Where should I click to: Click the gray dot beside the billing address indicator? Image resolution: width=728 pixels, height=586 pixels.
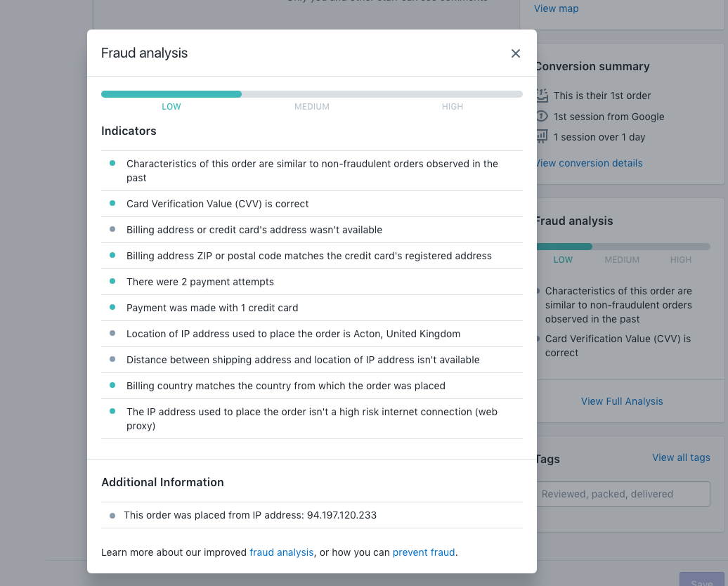[114, 230]
